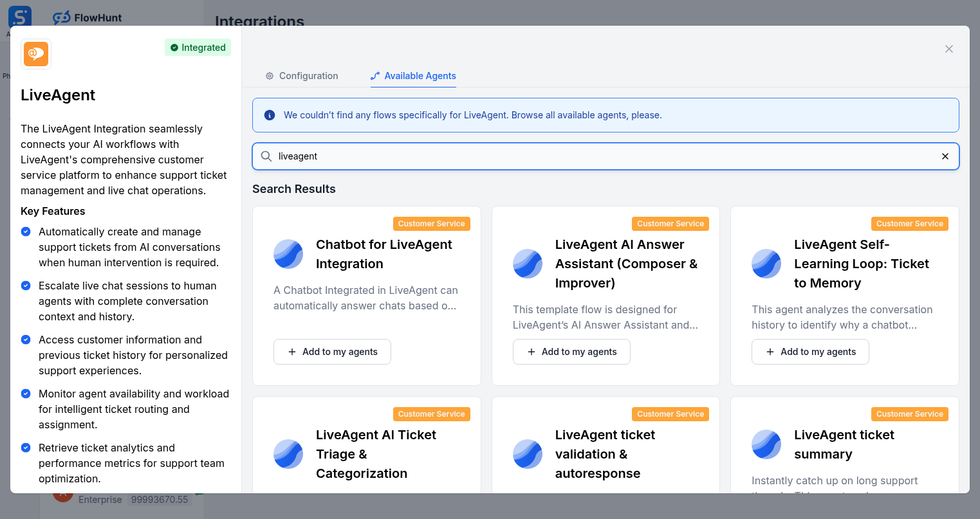The width and height of the screenshot is (980, 519).
Task: Close the LiveAgent integration dialog
Action: coord(948,49)
